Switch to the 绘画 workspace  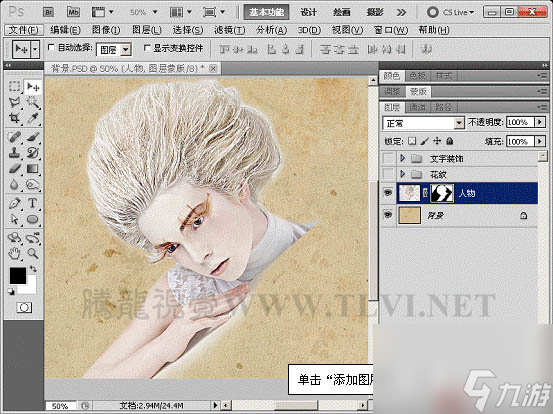[342, 12]
